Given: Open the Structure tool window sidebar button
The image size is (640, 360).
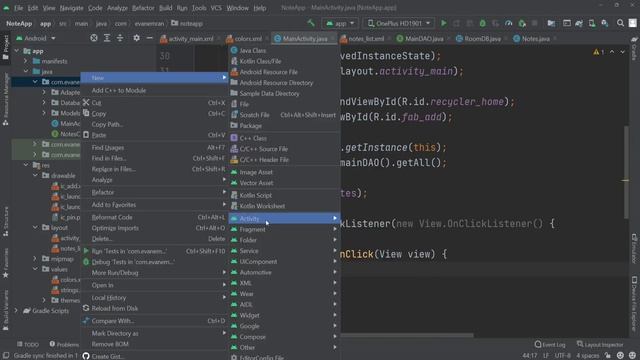Looking at the screenshot, I should (x=5, y=221).
